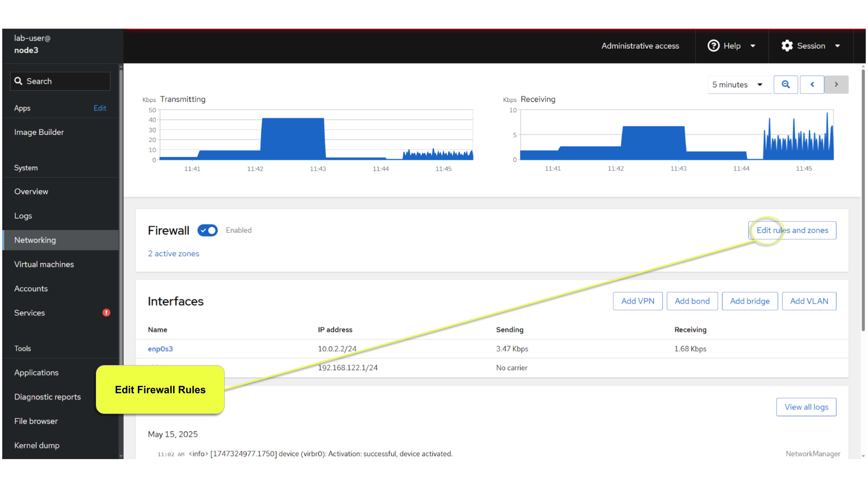Open the enp0s3 interface link
This screenshot has width=868, height=488.
pyautogui.click(x=160, y=349)
